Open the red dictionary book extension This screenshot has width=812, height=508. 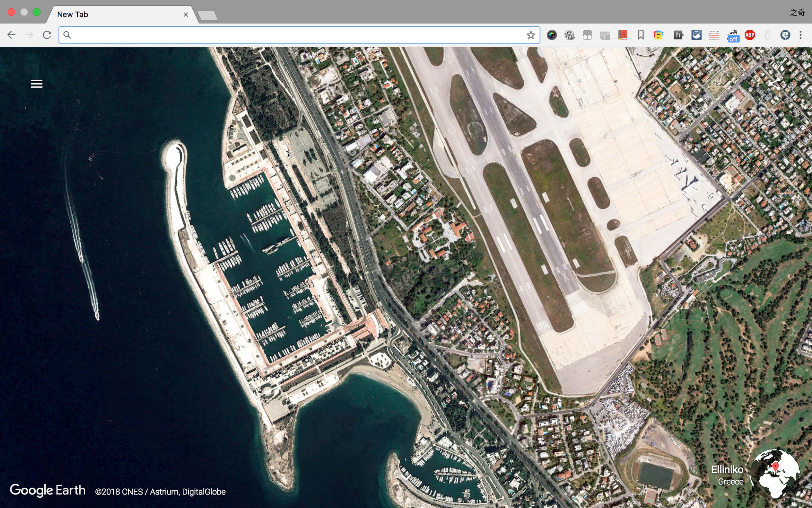click(x=623, y=35)
